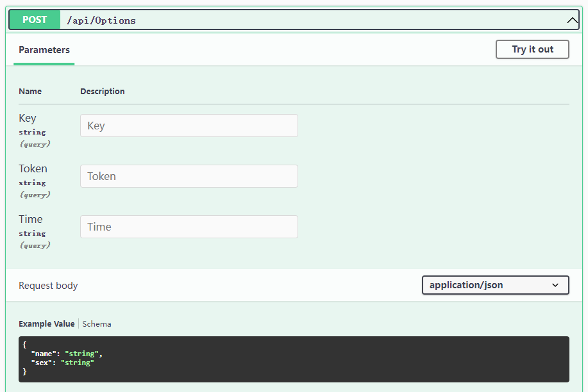The image size is (588, 392).
Task: Click the JSON example code block
Action: 293,359
